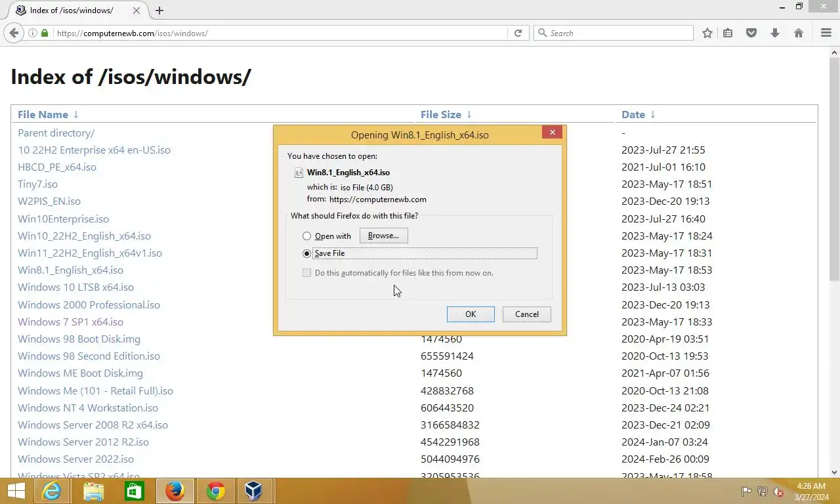Viewport: 840px width, 504px height.
Task: Check Do this automatically for files checkbox
Action: tap(306, 273)
